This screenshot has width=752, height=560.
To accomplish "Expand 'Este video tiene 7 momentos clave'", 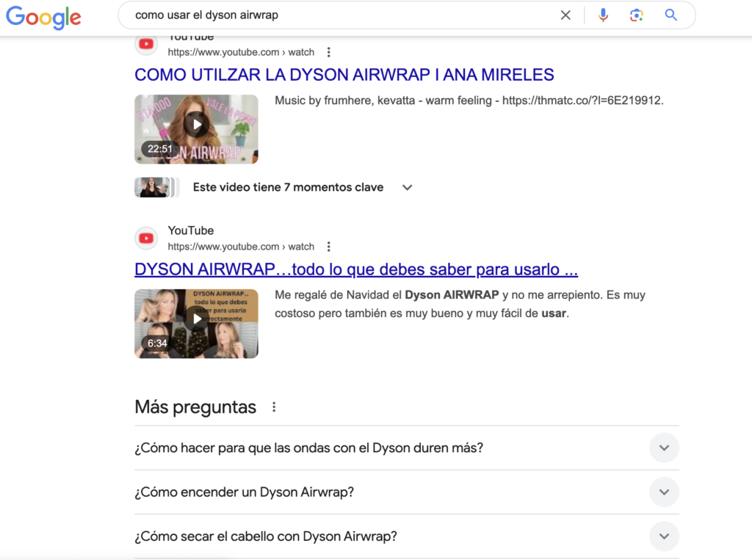I will click(x=407, y=187).
